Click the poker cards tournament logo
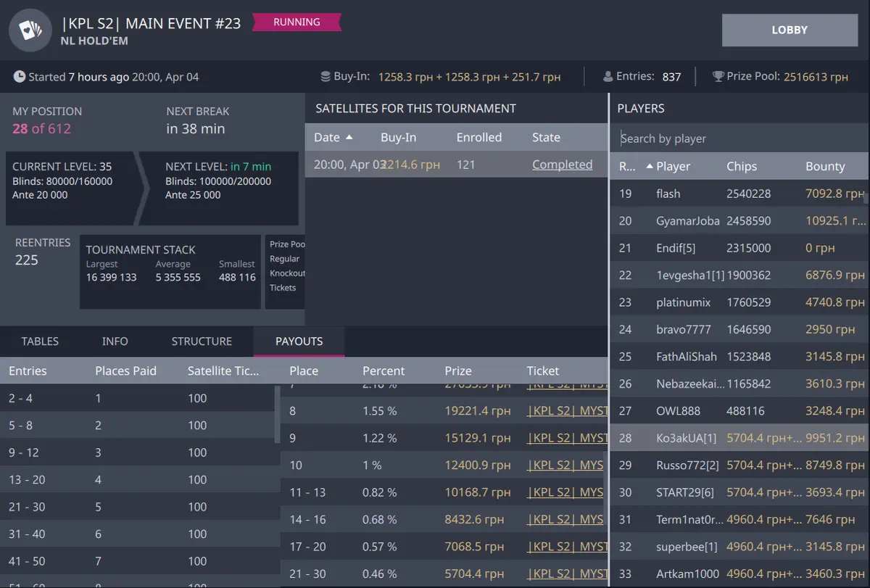This screenshot has height=588, width=870. pyautogui.click(x=30, y=30)
